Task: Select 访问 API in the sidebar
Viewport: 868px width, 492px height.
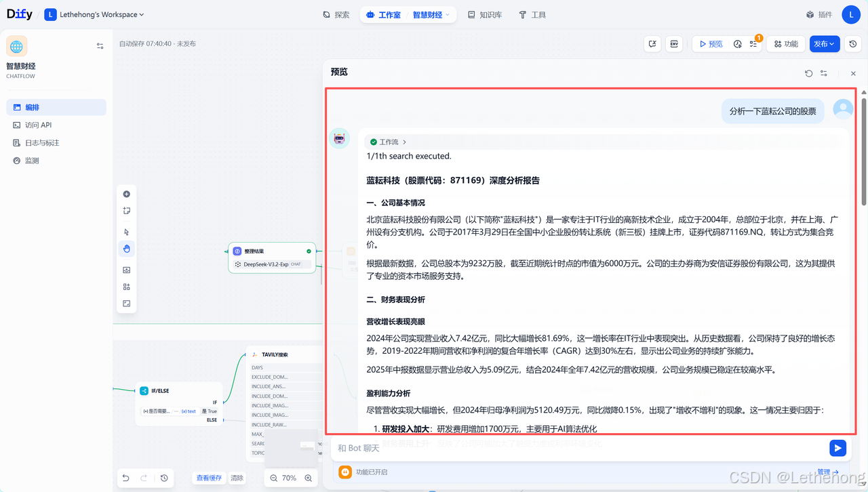Action: [56, 125]
